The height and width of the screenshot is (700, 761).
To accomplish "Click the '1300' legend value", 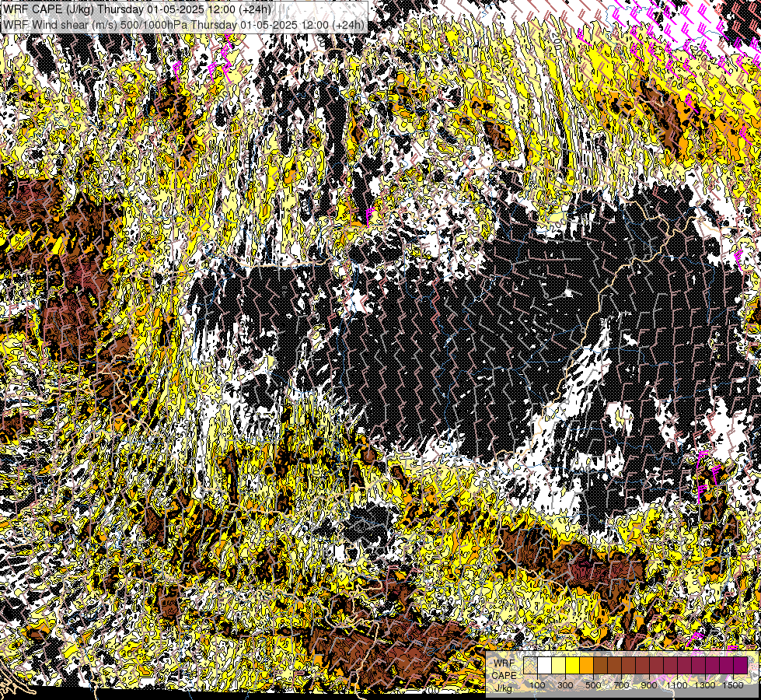I will tap(705, 685).
